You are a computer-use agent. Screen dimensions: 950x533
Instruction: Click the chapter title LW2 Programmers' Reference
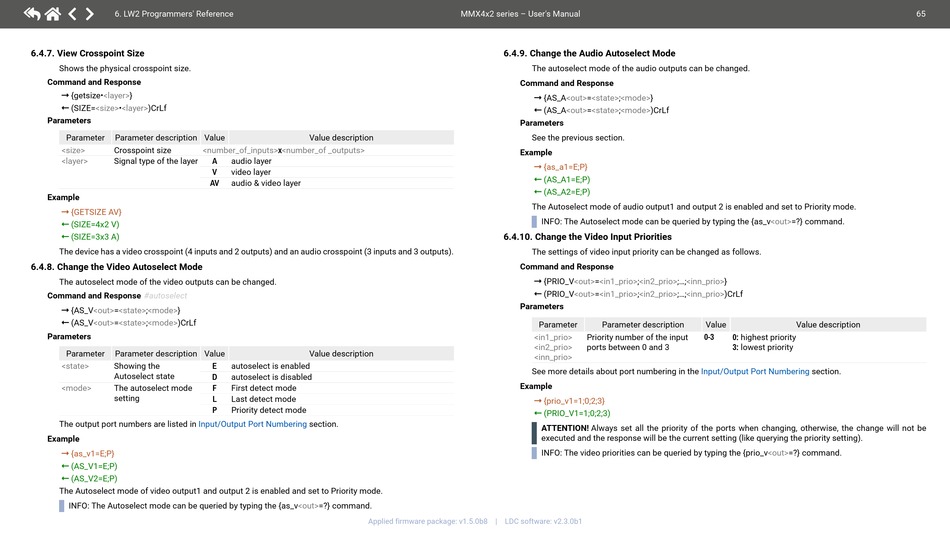pos(174,14)
